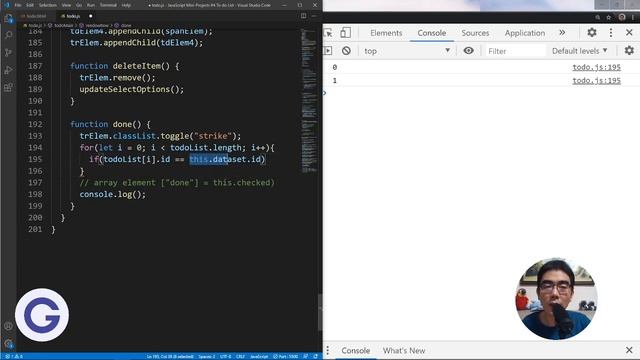Click line number 192 in the gutter

pos(35,124)
